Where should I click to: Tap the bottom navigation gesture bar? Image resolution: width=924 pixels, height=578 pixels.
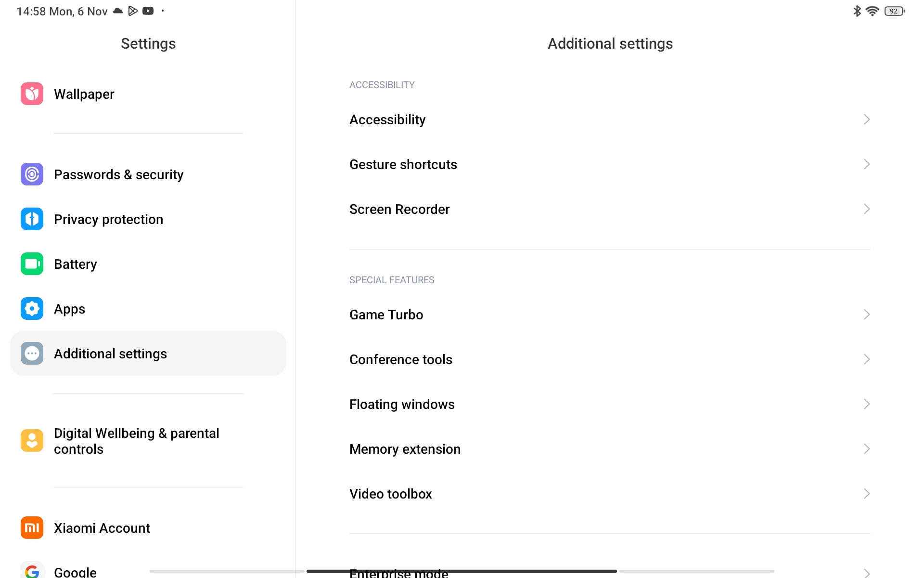click(462, 571)
